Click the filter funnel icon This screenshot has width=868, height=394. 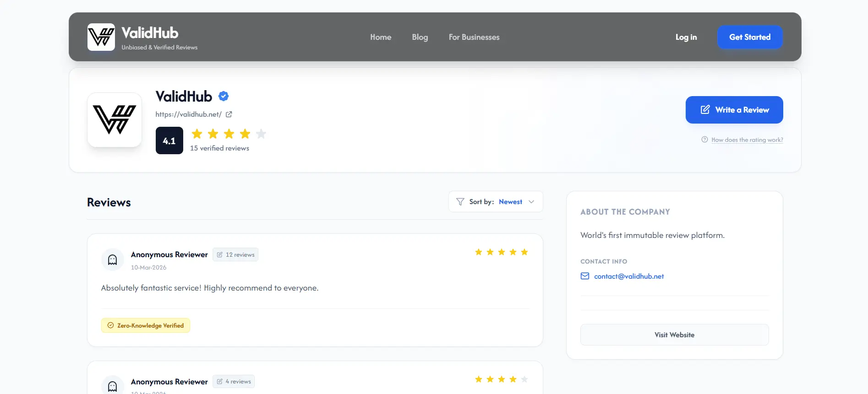(460, 202)
